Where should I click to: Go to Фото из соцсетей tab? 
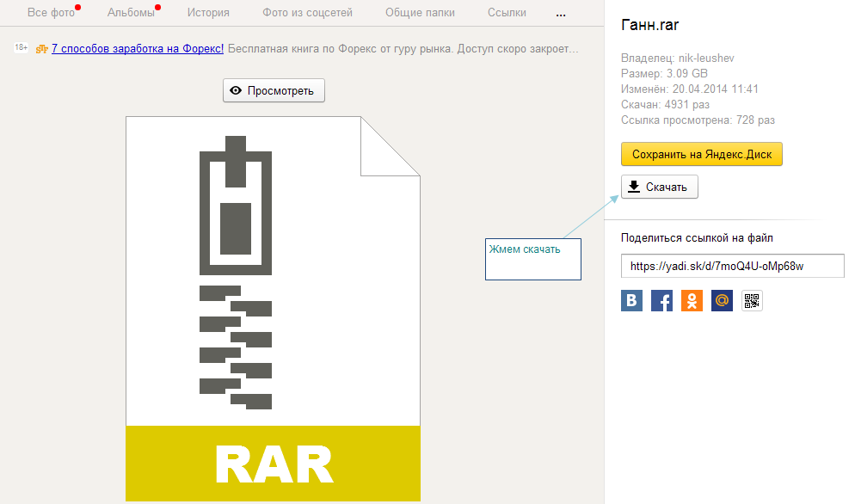point(308,13)
